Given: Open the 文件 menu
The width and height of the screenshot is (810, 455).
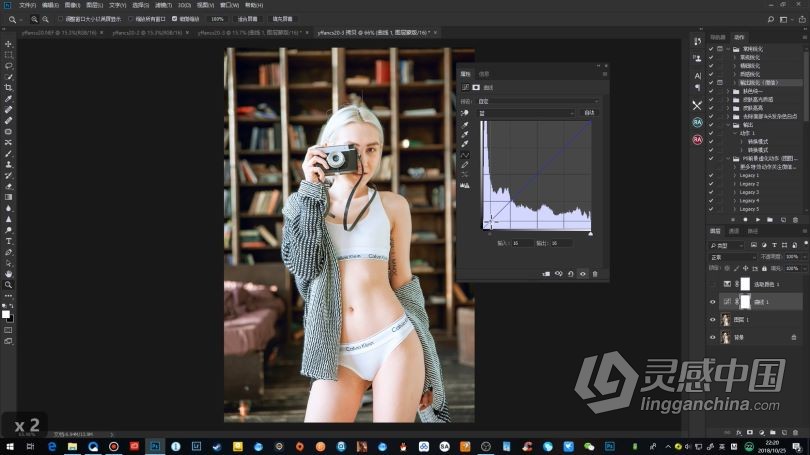Looking at the screenshot, I should pyautogui.click(x=27, y=5).
